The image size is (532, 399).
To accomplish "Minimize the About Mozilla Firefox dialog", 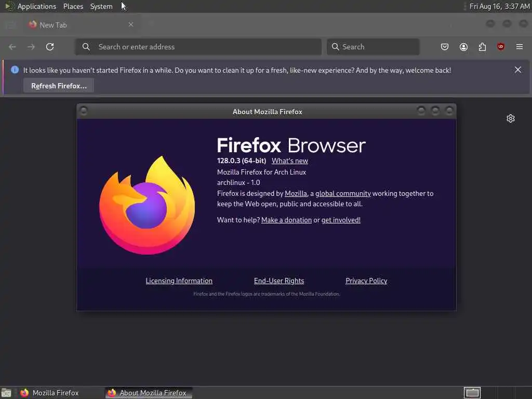I will coord(421,111).
